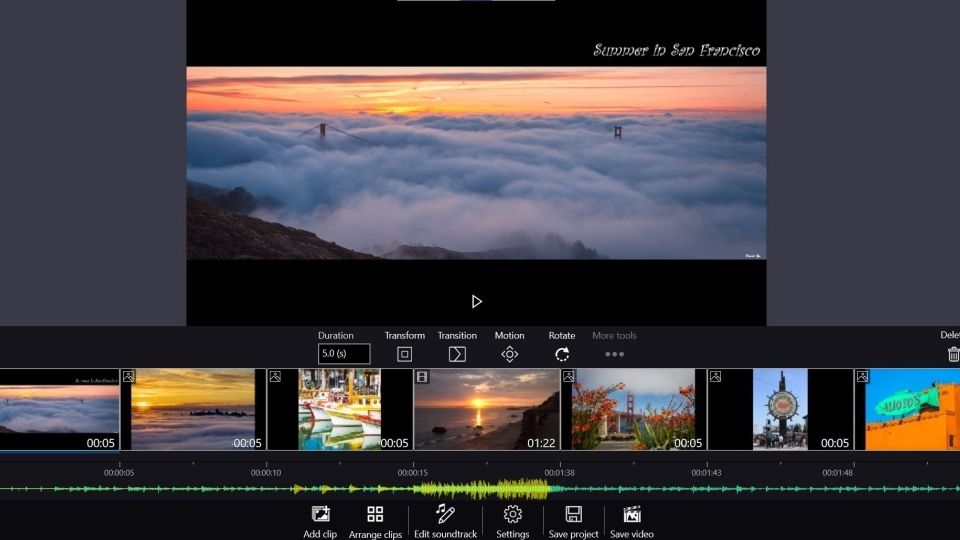The width and height of the screenshot is (960, 540).
Task: Select the colorful boats clip
Action: [339, 409]
